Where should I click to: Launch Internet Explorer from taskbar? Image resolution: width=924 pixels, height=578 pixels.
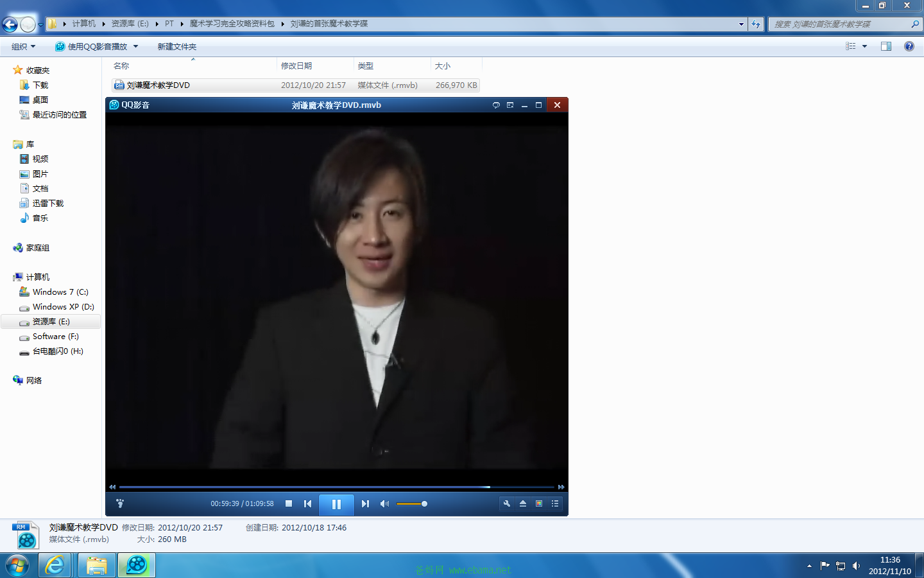click(55, 565)
